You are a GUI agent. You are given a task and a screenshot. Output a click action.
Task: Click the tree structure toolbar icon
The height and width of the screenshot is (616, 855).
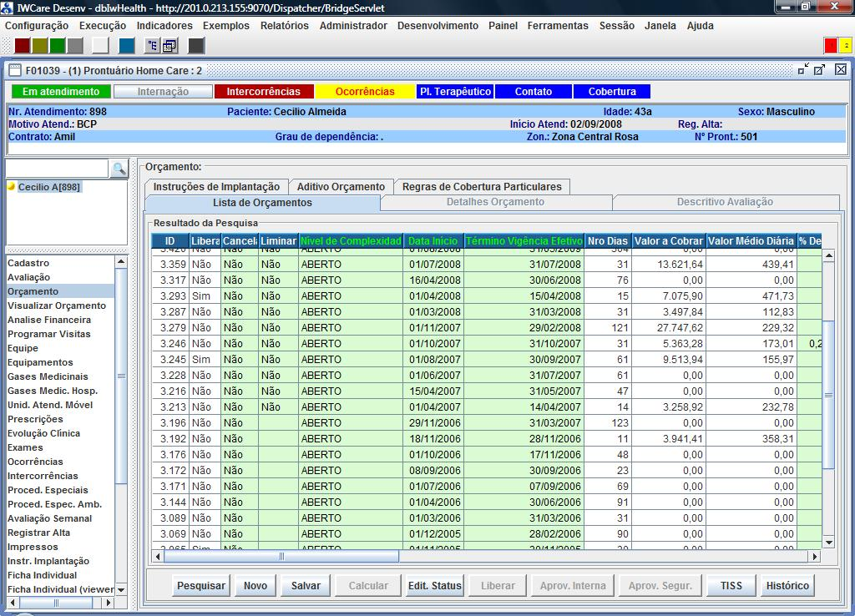153,46
